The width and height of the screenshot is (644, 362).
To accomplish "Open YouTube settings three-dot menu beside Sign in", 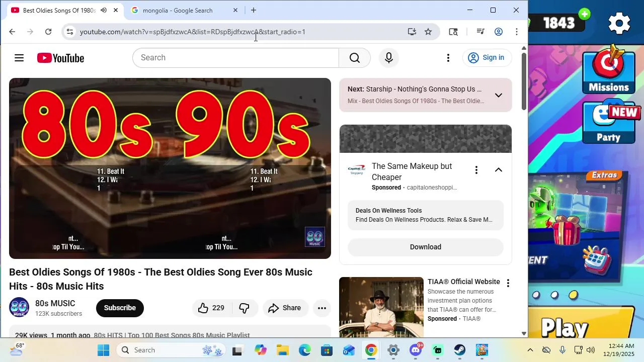I will point(448,58).
